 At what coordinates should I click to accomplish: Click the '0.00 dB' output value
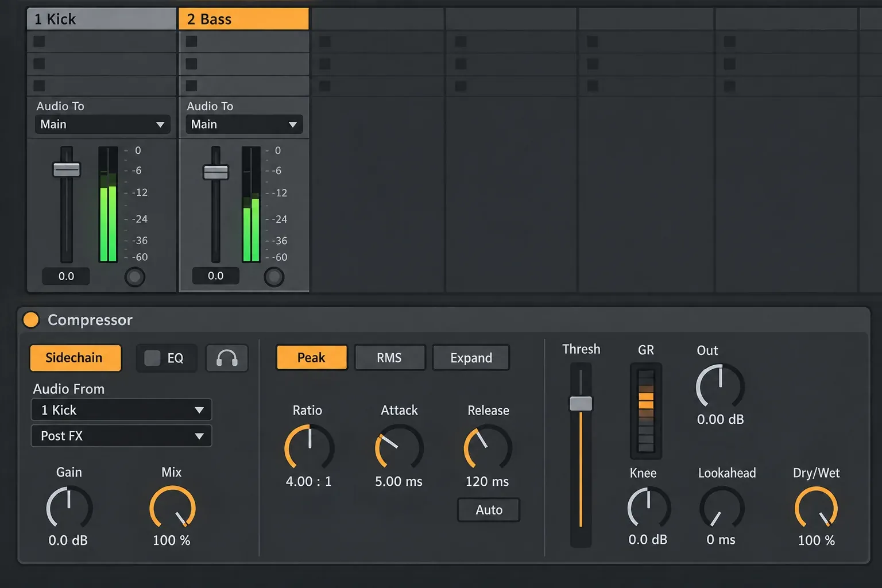(720, 419)
